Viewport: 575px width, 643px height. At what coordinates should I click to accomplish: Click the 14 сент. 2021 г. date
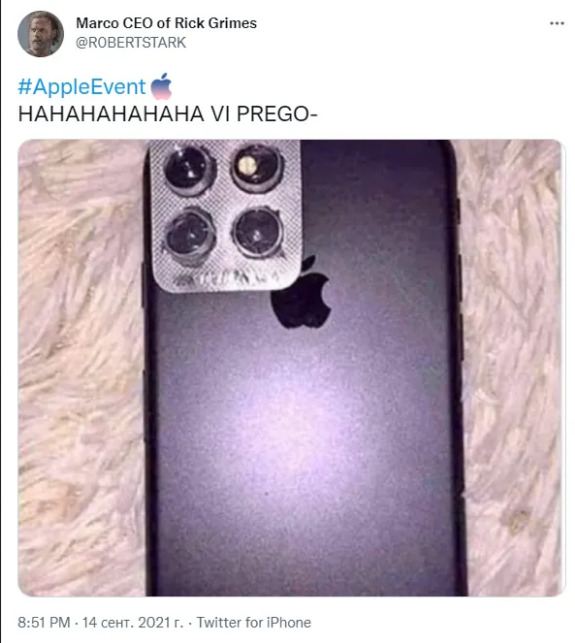pyautogui.click(x=133, y=622)
